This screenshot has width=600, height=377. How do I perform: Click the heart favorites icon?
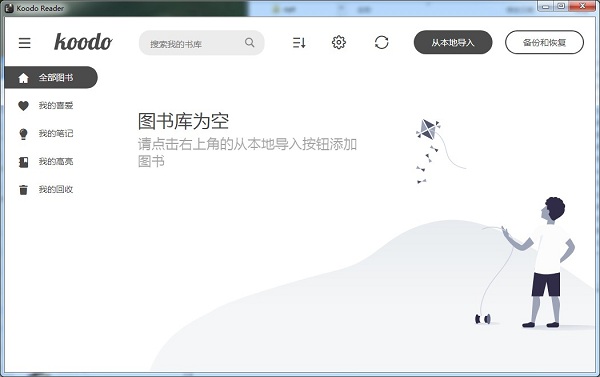click(x=23, y=106)
